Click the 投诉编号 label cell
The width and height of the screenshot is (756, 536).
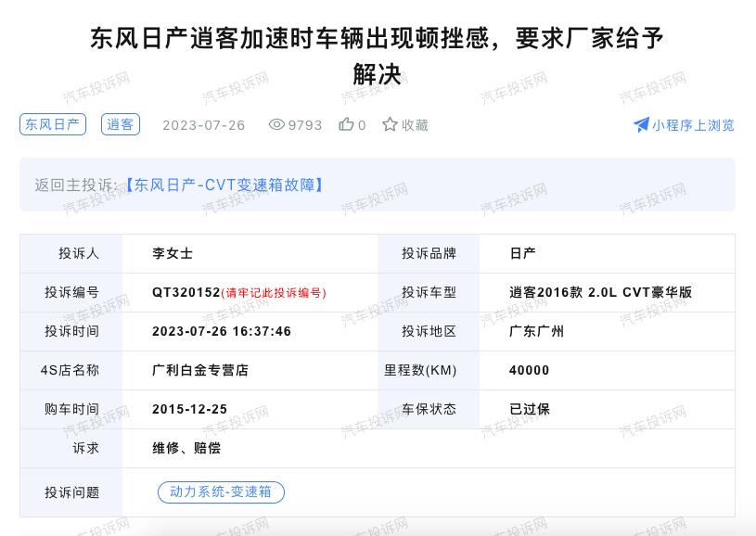(71, 293)
